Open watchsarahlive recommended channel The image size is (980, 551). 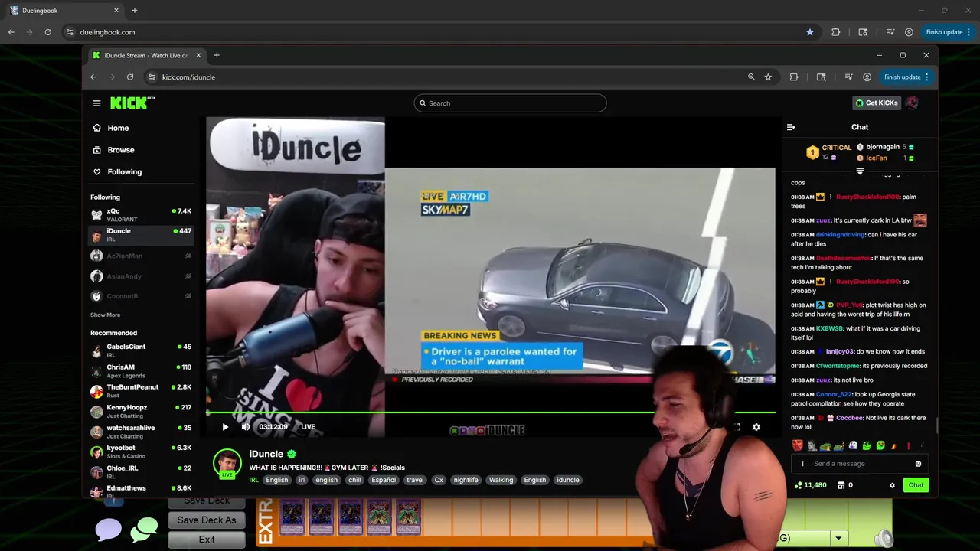point(141,432)
